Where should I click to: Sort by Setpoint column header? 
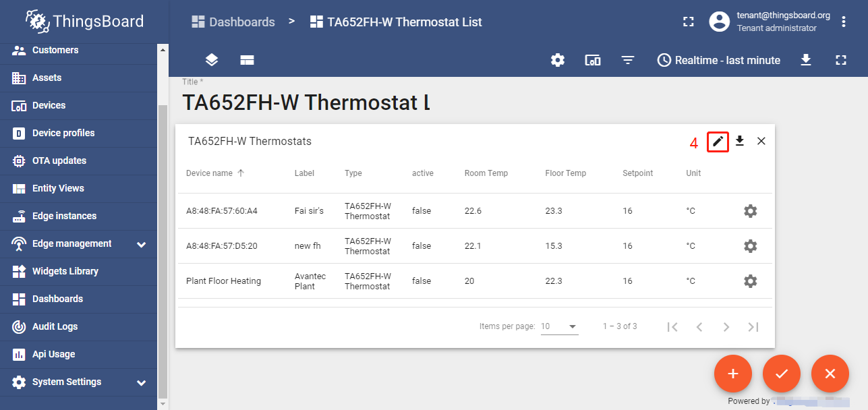[638, 173]
